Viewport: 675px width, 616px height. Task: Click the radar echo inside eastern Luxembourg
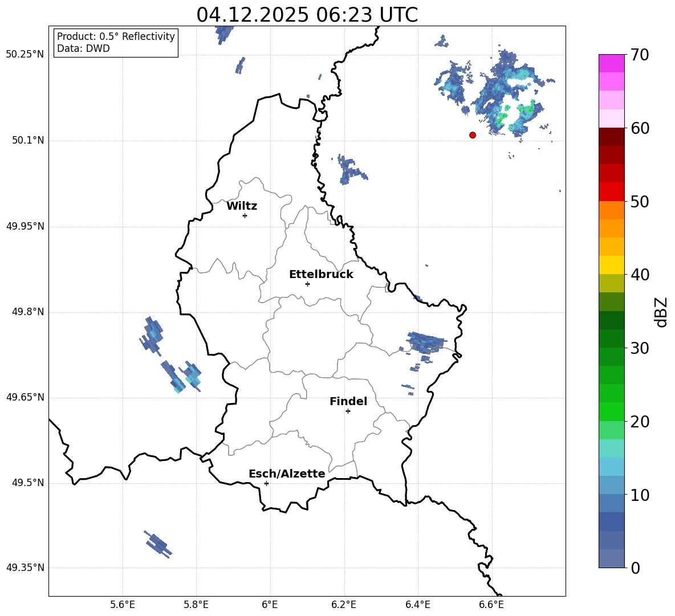[x=426, y=343]
